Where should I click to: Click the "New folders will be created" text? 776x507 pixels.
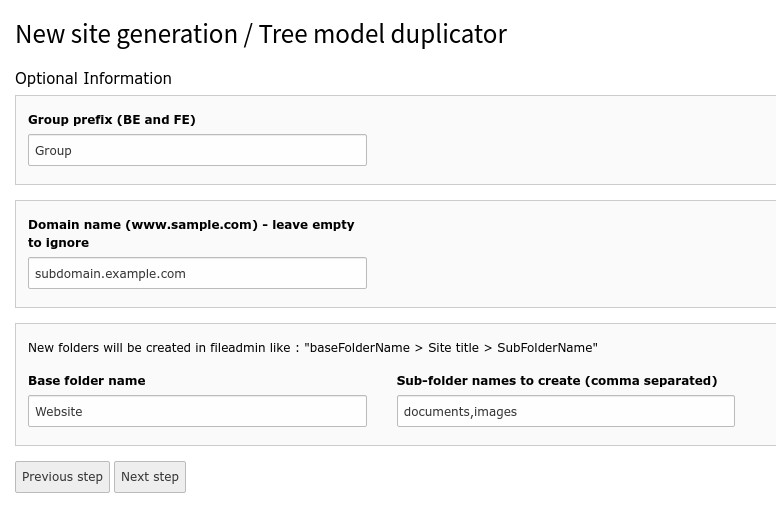pyautogui.click(x=117, y=348)
